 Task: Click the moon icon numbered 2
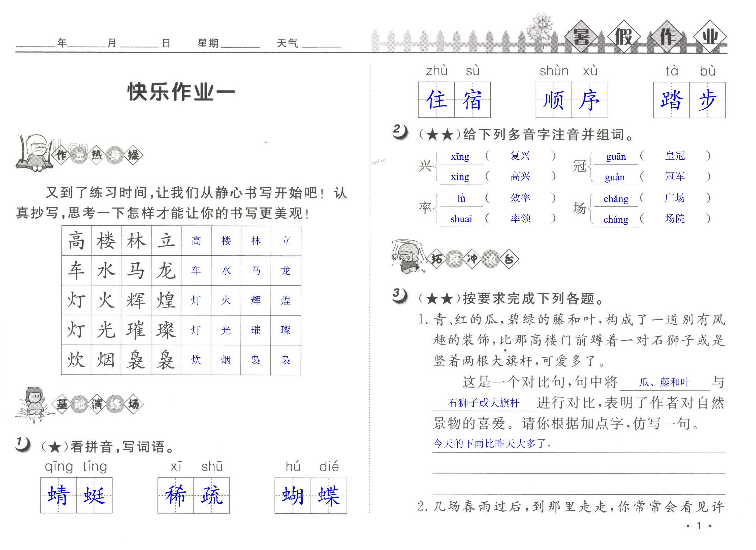(400, 132)
